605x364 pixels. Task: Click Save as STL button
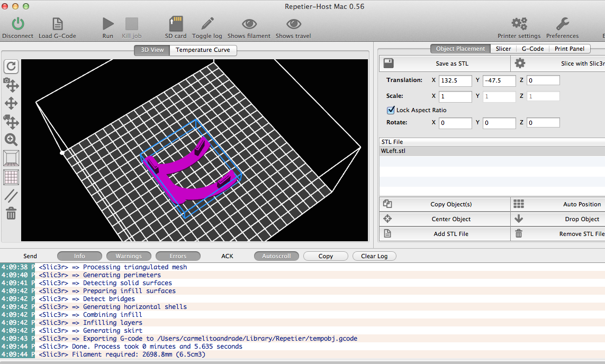click(445, 63)
